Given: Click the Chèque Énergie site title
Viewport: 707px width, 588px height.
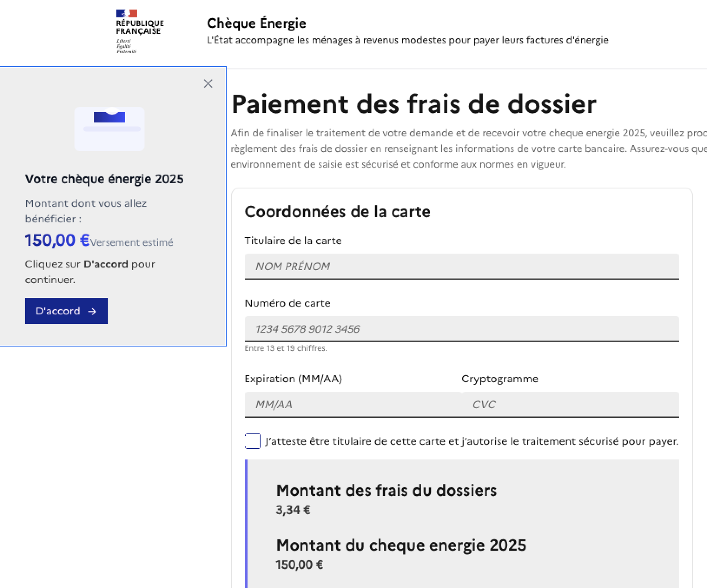Looking at the screenshot, I should coord(256,23).
